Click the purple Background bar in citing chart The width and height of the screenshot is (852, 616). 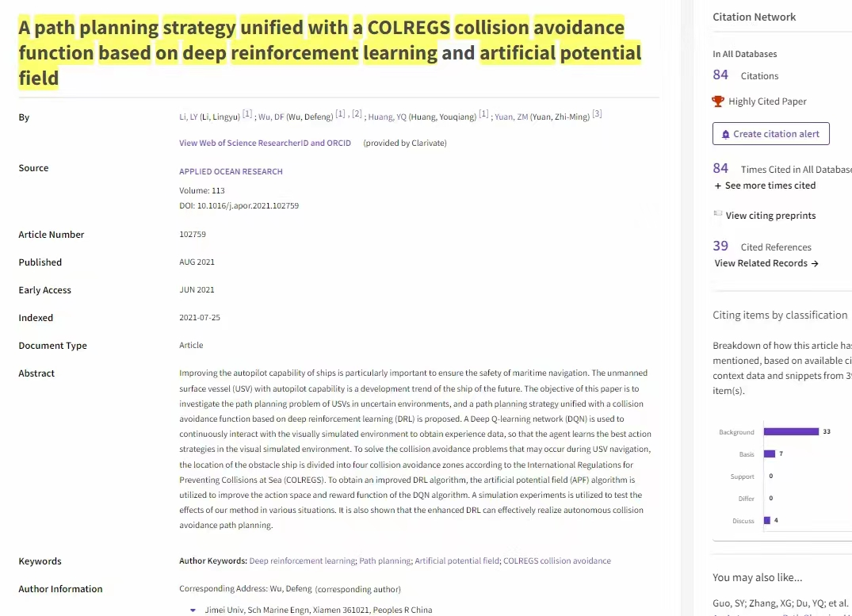coord(791,432)
